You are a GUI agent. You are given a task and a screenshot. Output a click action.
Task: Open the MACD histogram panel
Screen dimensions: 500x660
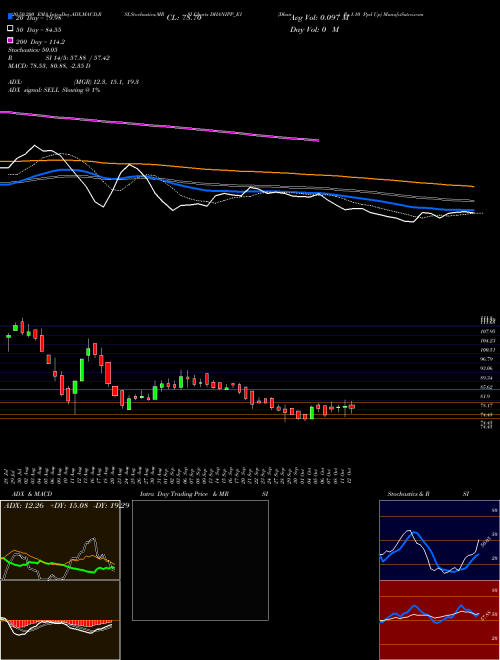[60, 620]
